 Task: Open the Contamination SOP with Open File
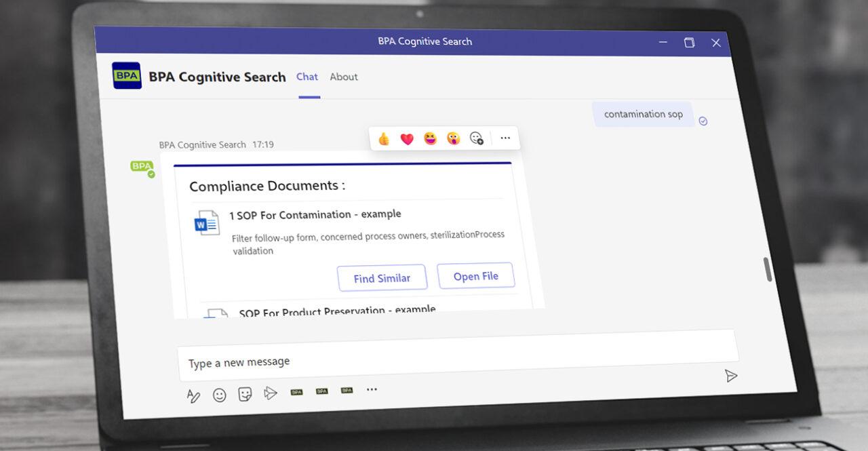[x=475, y=275]
